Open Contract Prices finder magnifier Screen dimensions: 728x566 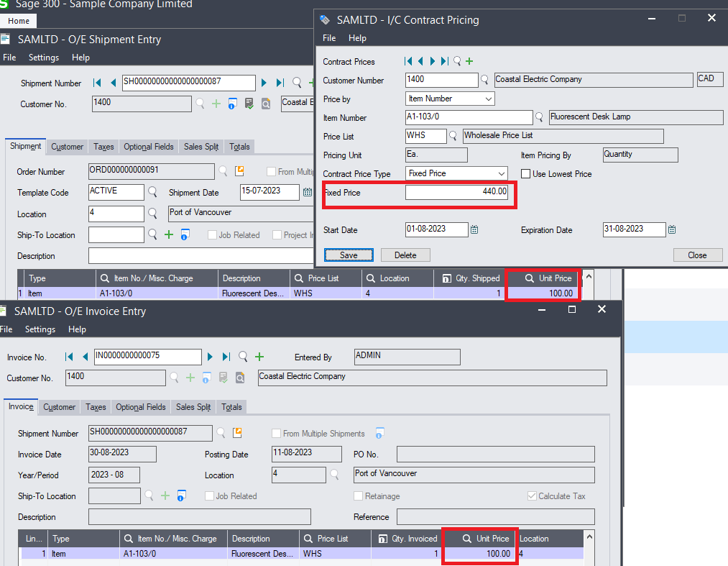coord(457,61)
